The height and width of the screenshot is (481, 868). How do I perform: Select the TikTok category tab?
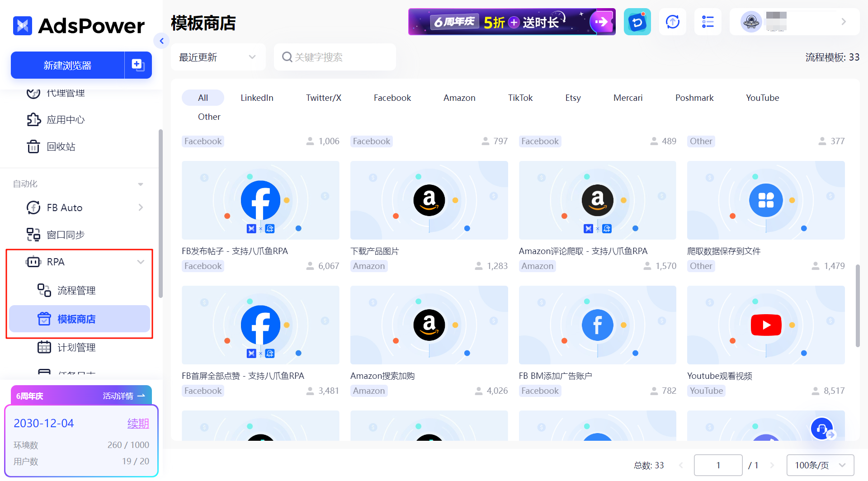(x=520, y=98)
